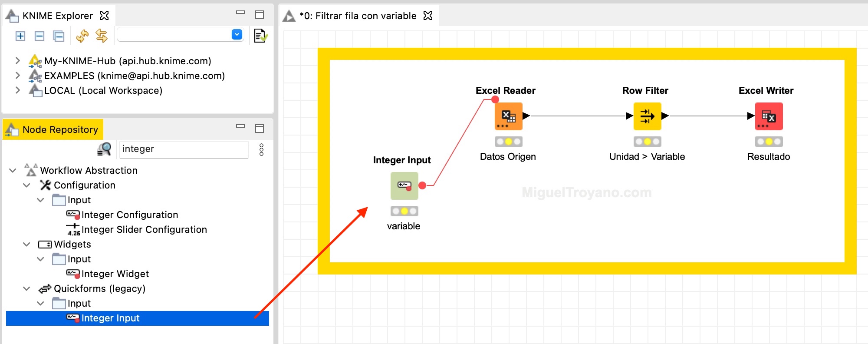Click the 'Row Filter' node title
This screenshot has width=868, height=344.
(645, 91)
